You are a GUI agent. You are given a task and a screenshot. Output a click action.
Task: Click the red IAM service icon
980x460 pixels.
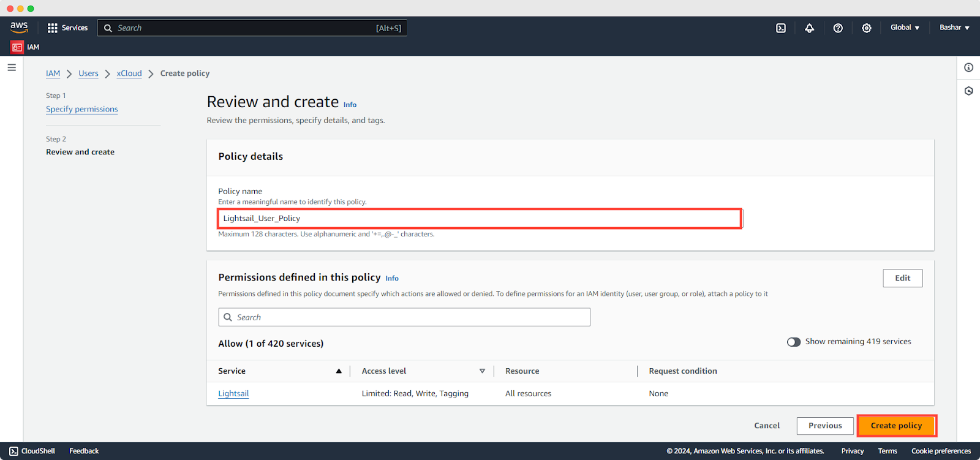(17, 47)
